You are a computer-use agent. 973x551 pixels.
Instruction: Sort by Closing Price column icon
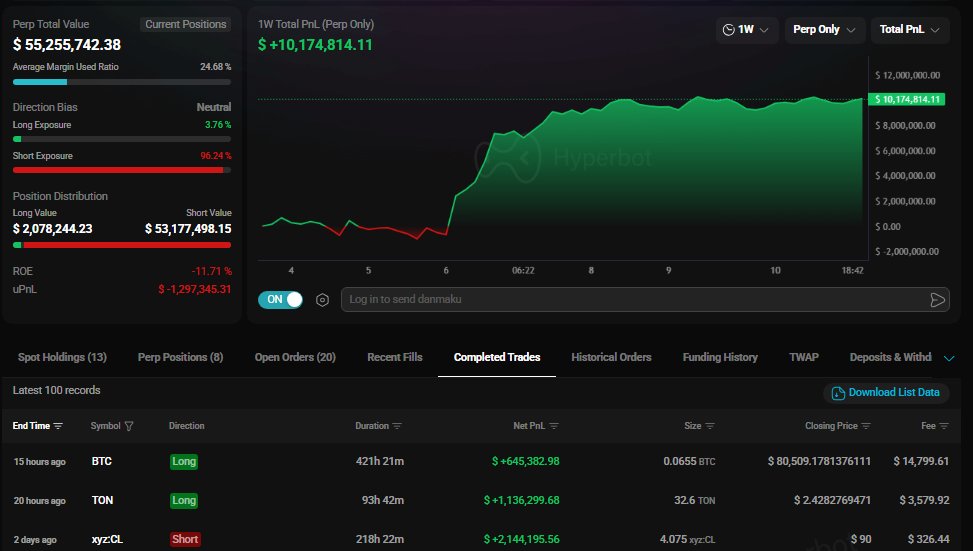pyautogui.click(x=866, y=426)
